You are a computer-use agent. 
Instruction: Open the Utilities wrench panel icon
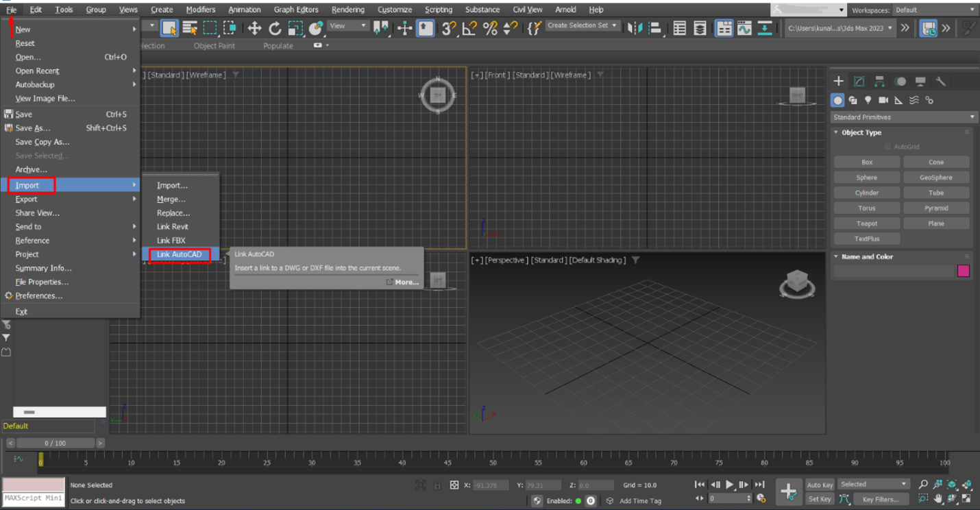tap(940, 82)
